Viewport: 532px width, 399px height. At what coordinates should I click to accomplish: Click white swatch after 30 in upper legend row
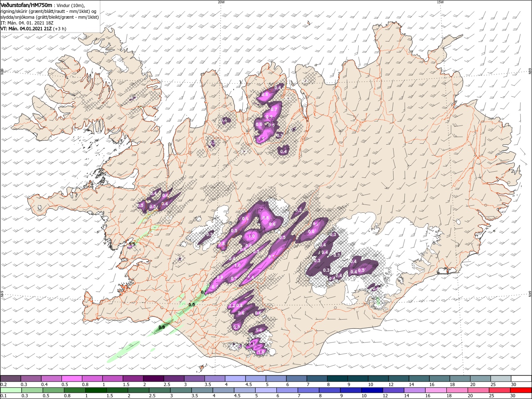(x=521, y=379)
